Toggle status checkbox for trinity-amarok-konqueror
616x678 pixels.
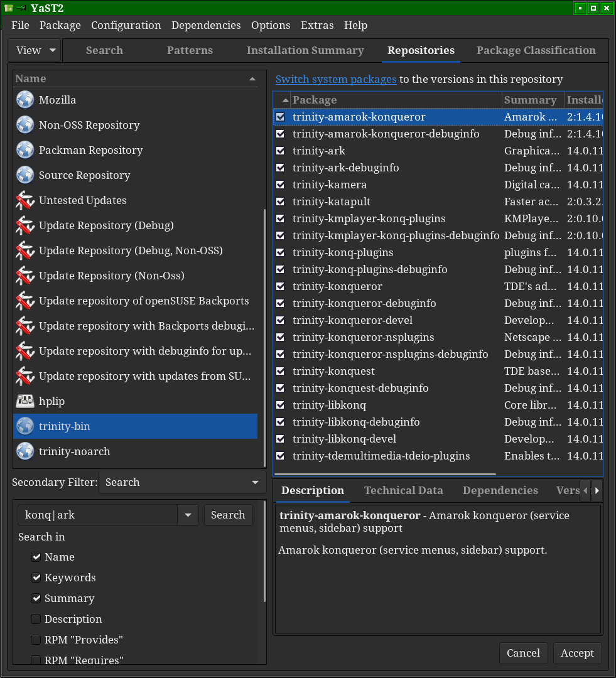[280, 117]
